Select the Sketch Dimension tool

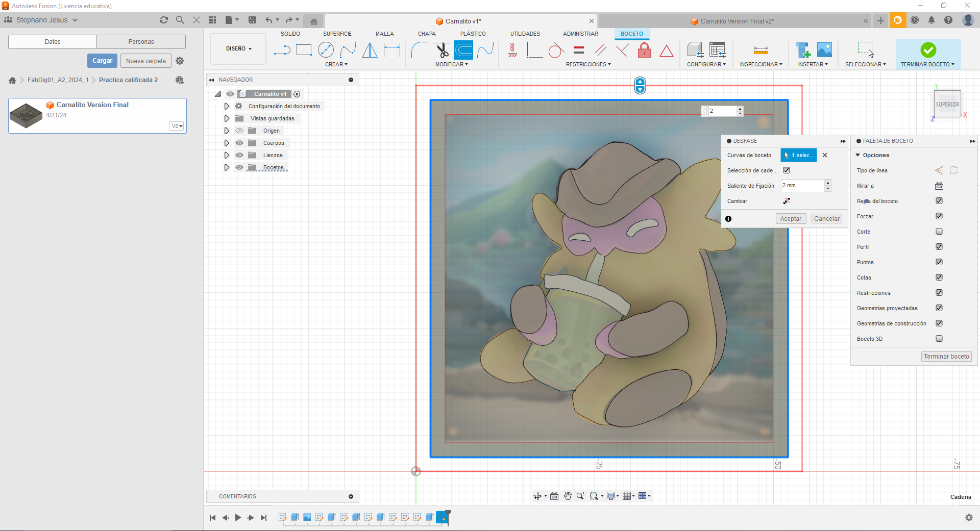392,50
